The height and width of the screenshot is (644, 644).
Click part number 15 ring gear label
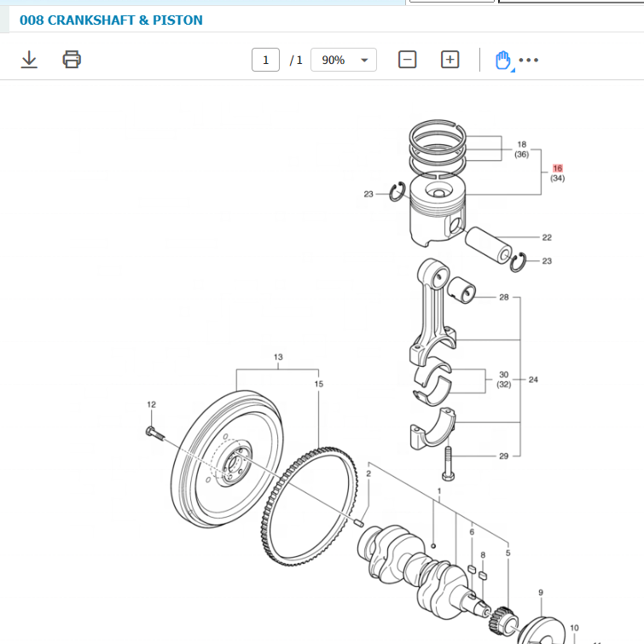click(x=318, y=385)
